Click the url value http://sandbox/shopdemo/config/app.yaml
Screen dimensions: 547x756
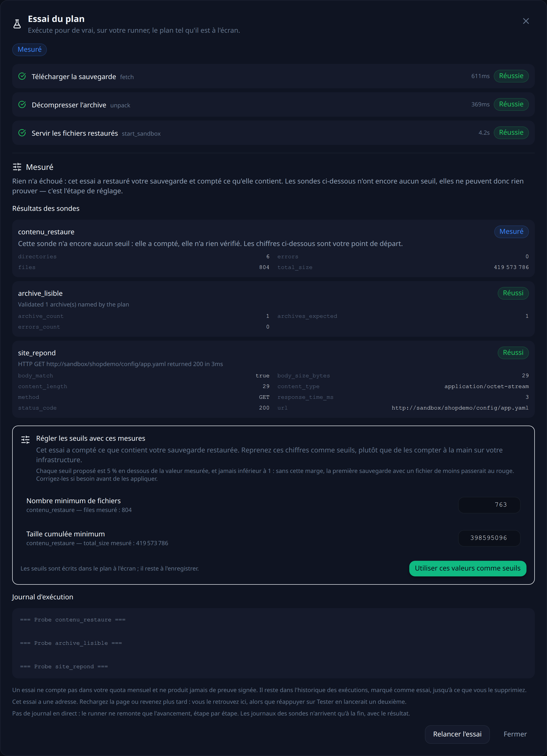(460, 408)
